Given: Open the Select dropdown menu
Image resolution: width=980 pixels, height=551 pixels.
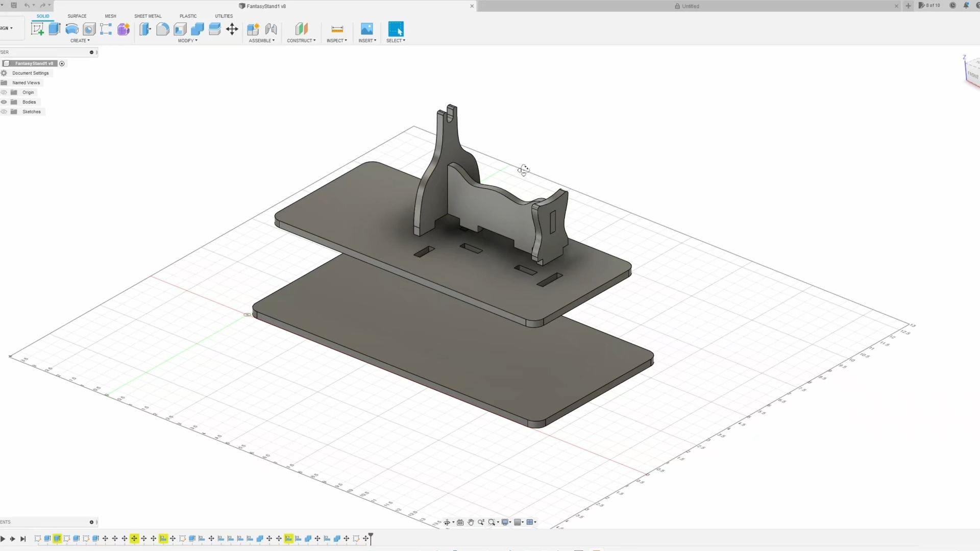Looking at the screenshot, I should coord(396,41).
